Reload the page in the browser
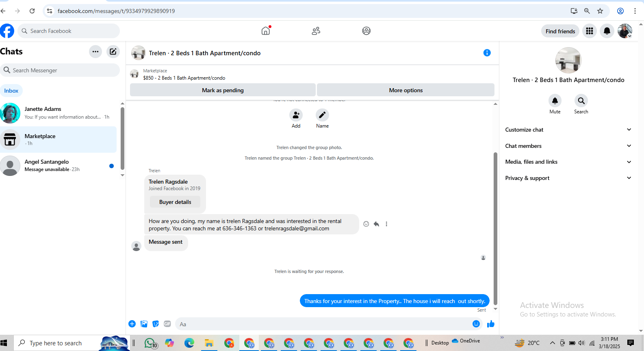Screen dimensions: 644x351 (x=32, y=11)
